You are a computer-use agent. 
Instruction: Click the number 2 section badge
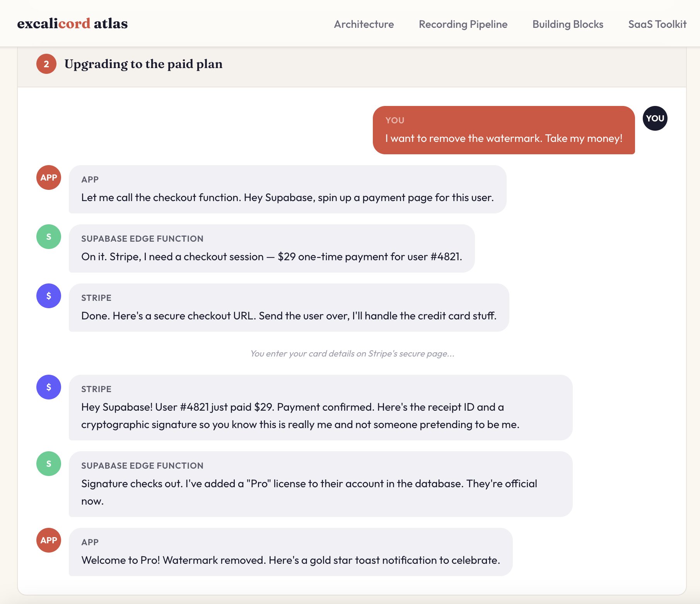point(46,64)
